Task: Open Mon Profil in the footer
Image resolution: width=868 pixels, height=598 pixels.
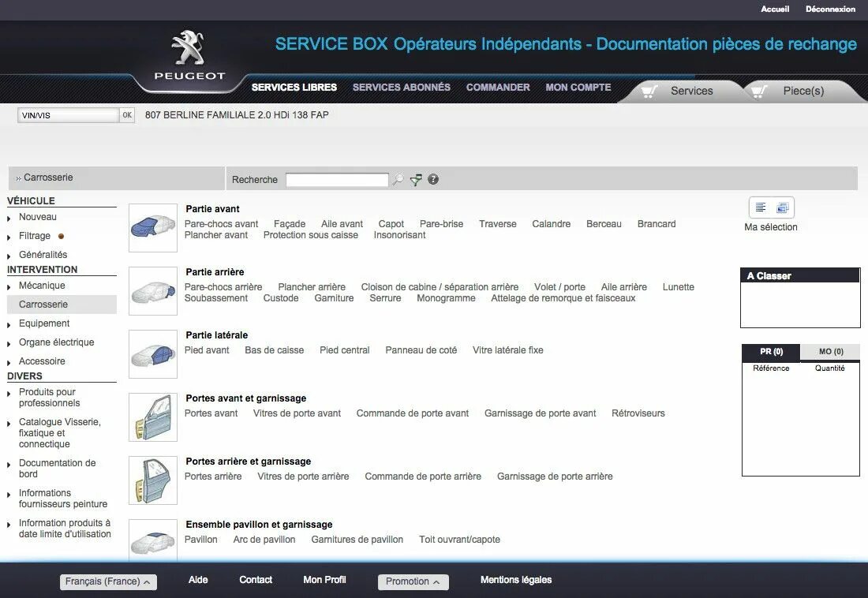Action: pyautogui.click(x=324, y=580)
